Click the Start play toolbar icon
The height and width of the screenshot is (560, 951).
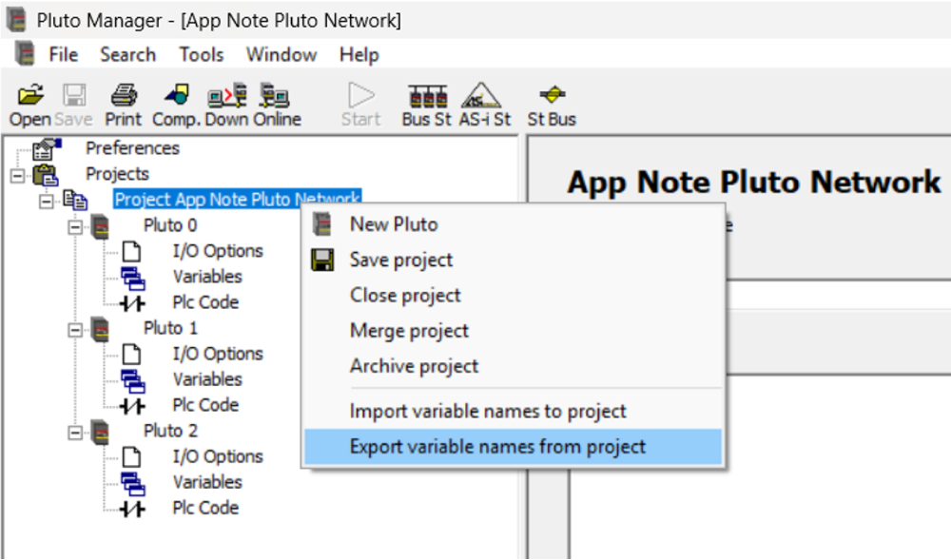(361, 95)
